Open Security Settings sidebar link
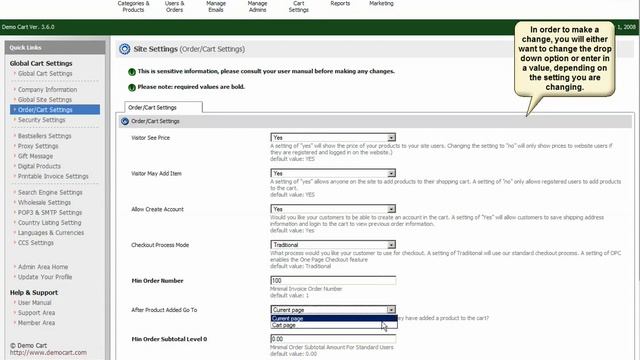This screenshot has width=640, height=360. [41, 120]
